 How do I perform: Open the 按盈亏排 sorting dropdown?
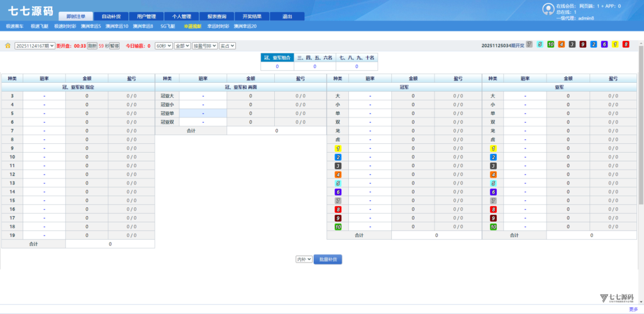pos(204,46)
